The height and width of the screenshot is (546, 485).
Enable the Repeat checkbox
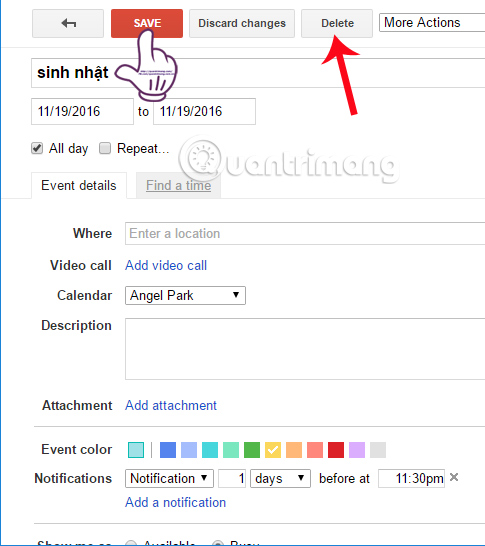click(105, 148)
